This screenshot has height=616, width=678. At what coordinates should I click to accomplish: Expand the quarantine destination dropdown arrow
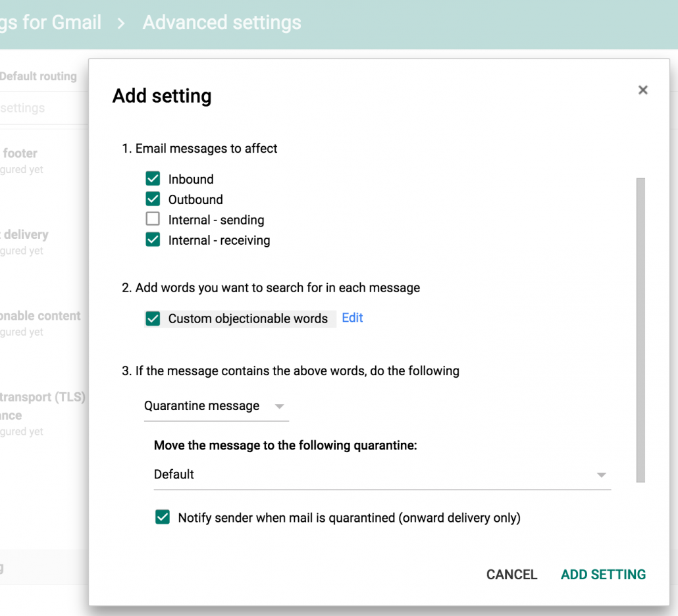click(601, 475)
